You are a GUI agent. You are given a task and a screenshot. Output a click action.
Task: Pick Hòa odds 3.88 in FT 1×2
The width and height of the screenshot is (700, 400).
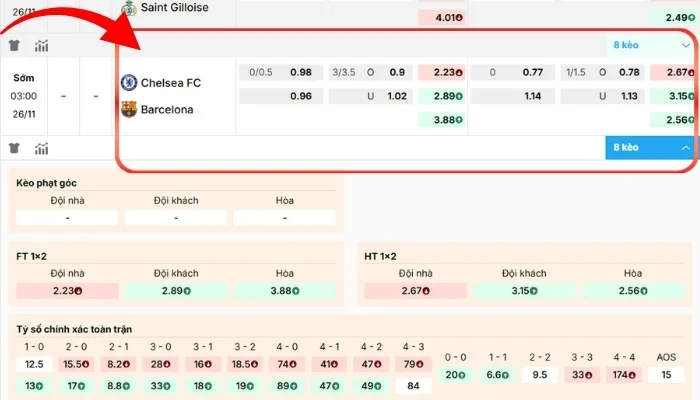[284, 290]
